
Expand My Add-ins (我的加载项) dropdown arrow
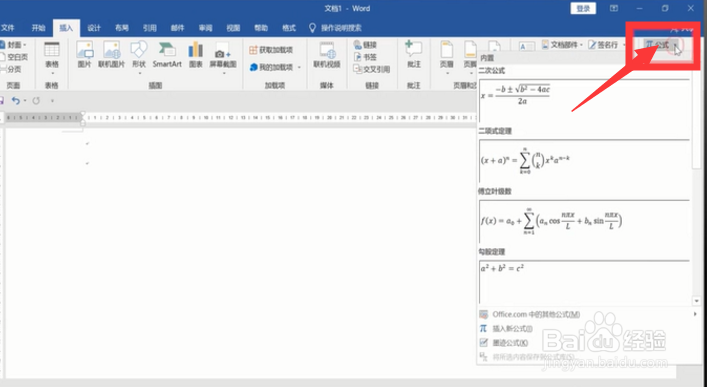[x=299, y=67]
